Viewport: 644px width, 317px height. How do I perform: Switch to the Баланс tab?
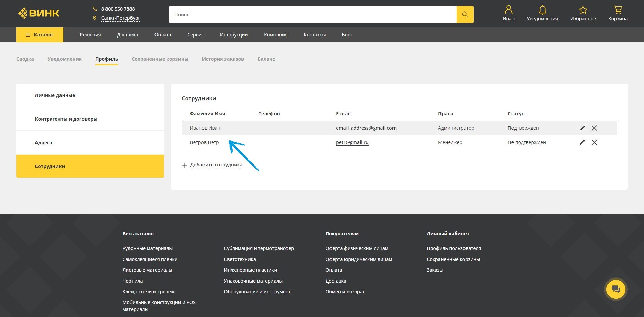(x=266, y=59)
